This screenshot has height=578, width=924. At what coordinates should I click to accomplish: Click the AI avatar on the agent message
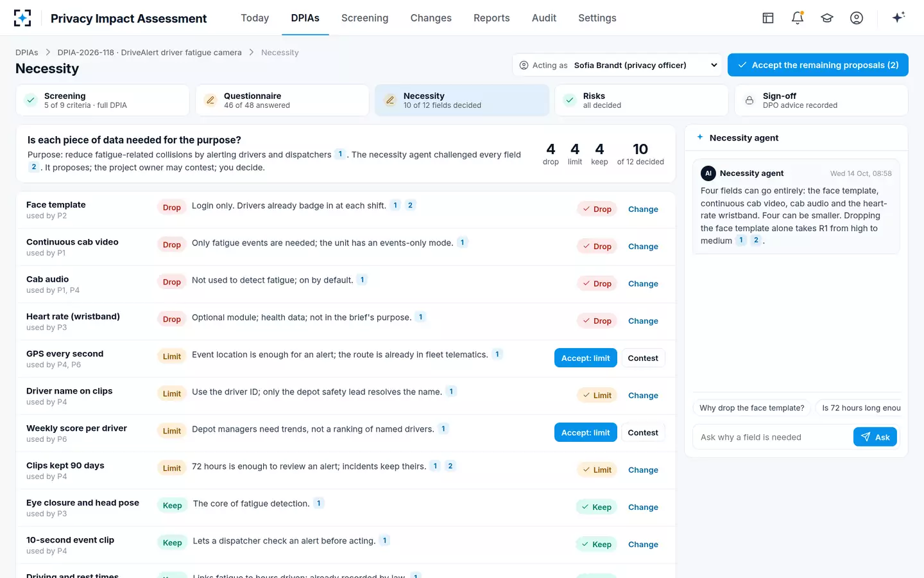(708, 173)
